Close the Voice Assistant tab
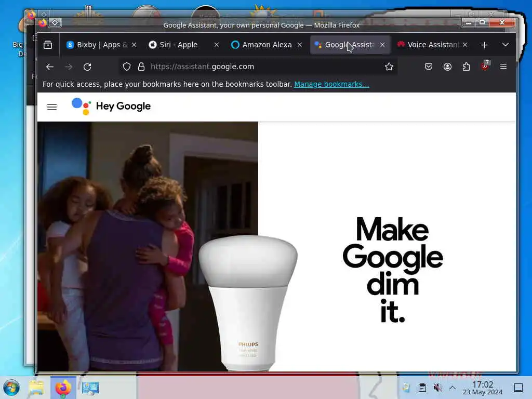 [465, 45]
